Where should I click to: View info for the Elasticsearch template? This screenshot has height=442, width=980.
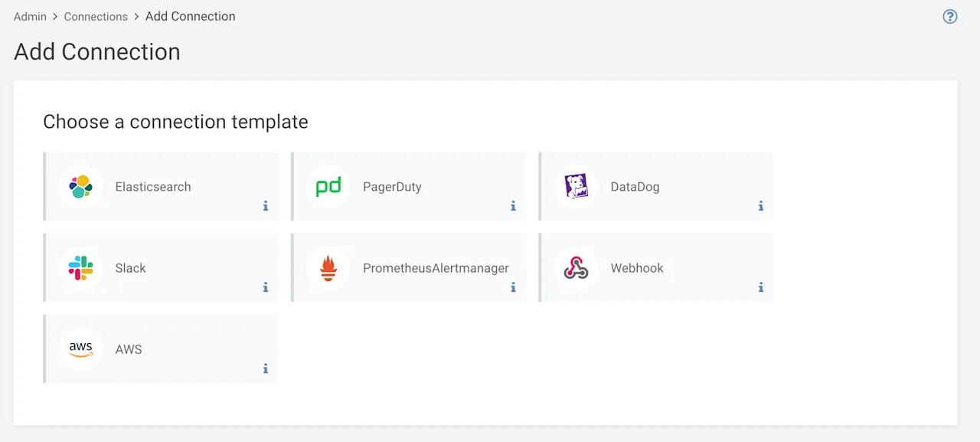coord(266,206)
